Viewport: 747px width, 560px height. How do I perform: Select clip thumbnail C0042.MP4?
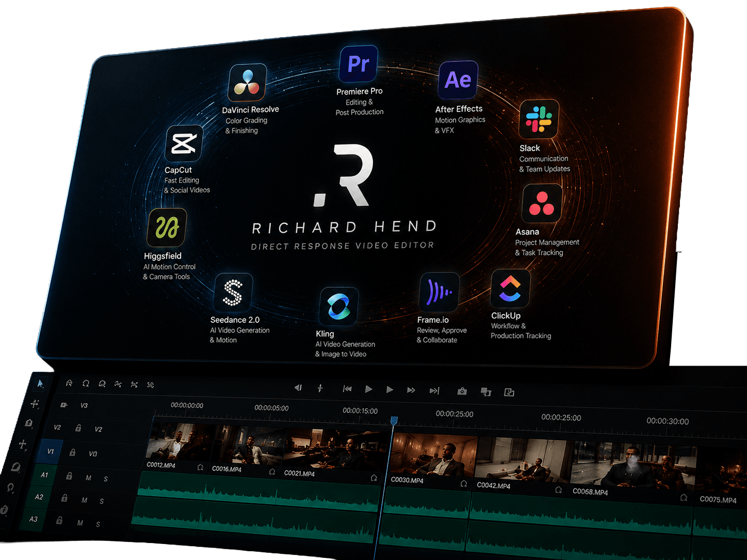click(523, 460)
